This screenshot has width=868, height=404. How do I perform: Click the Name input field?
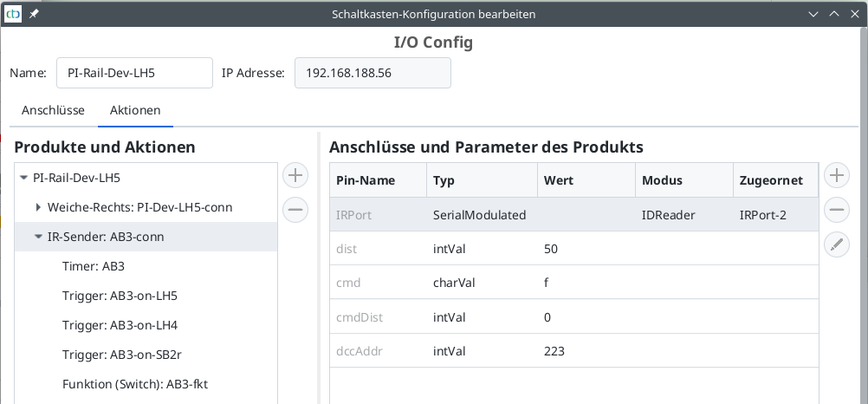(134, 74)
